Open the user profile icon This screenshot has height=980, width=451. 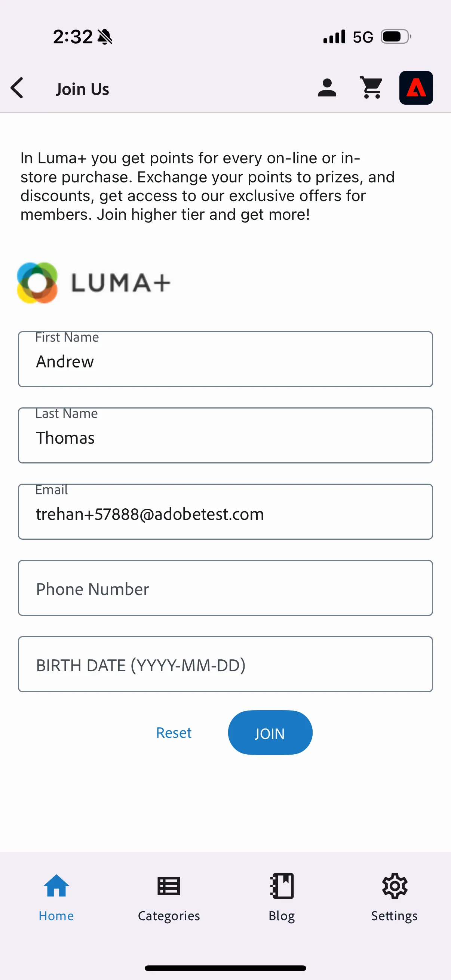[x=327, y=88]
